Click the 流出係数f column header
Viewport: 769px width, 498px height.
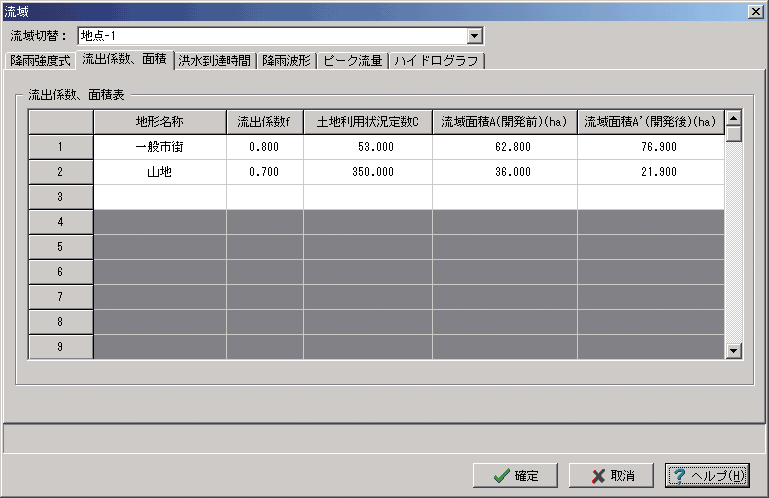tap(265, 122)
